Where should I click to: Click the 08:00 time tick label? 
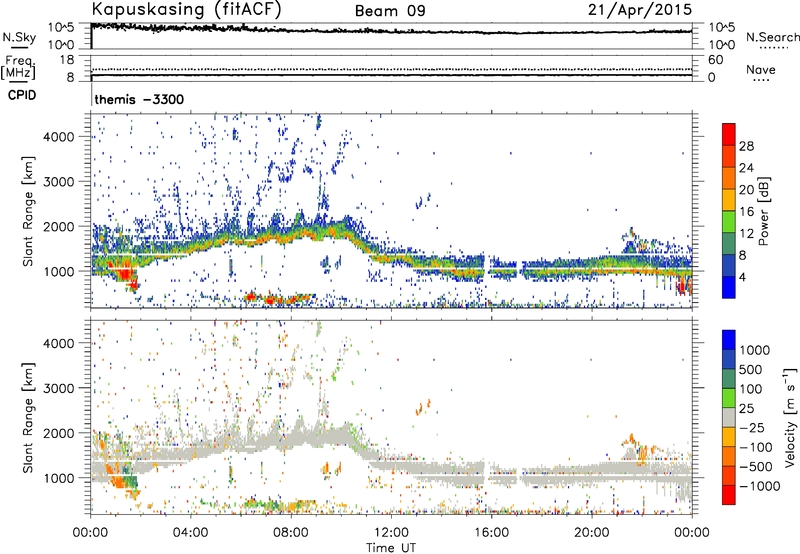290,533
